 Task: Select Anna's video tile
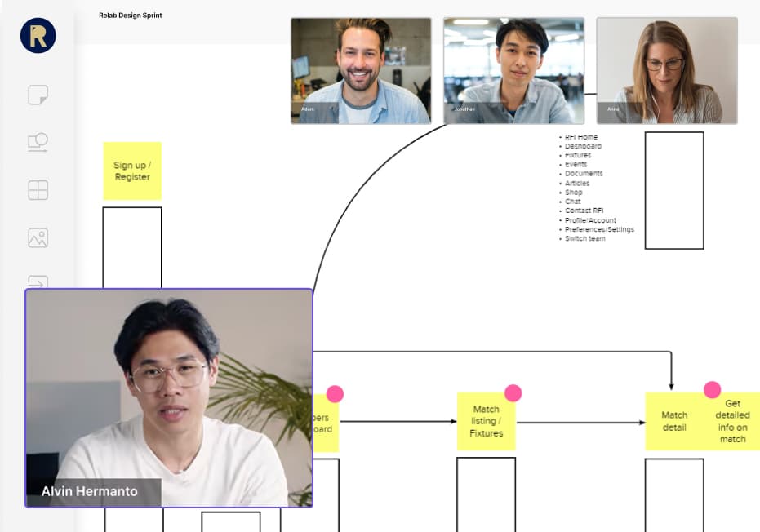[666, 71]
